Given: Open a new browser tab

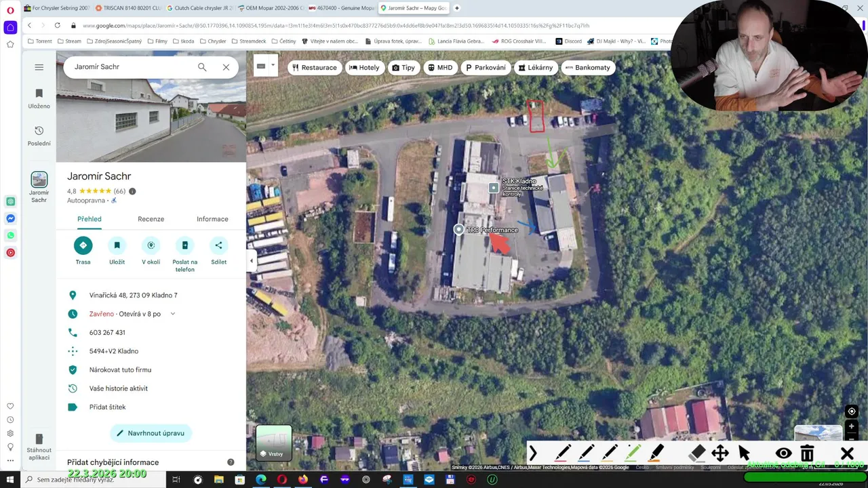Looking at the screenshot, I should coord(456,8).
